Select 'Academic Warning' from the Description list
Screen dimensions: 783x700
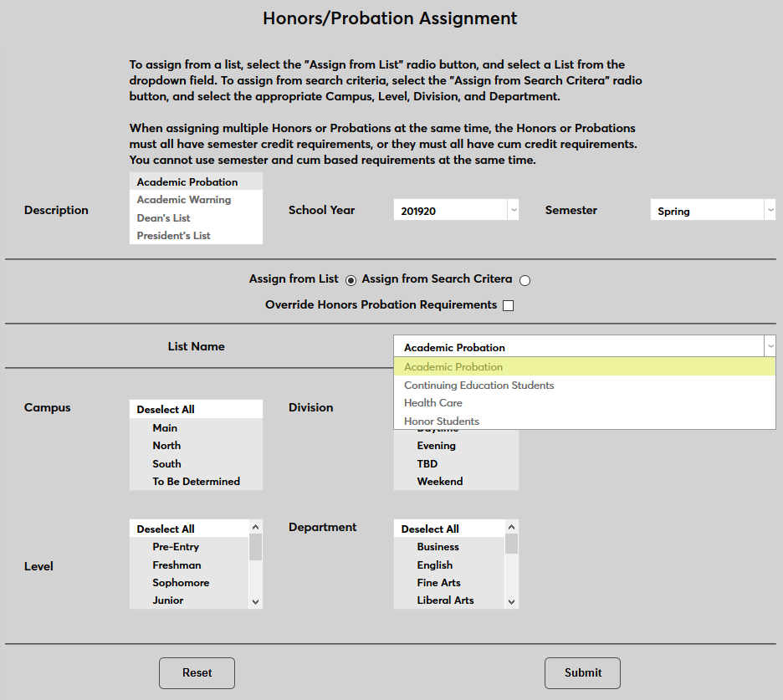[x=183, y=200]
